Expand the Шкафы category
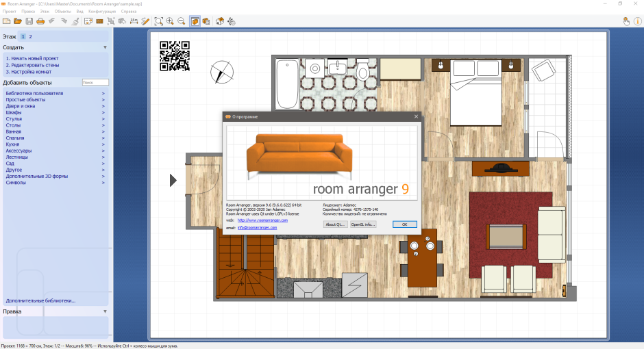The height and width of the screenshot is (349, 644). pyautogui.click(x=55, y=112)
